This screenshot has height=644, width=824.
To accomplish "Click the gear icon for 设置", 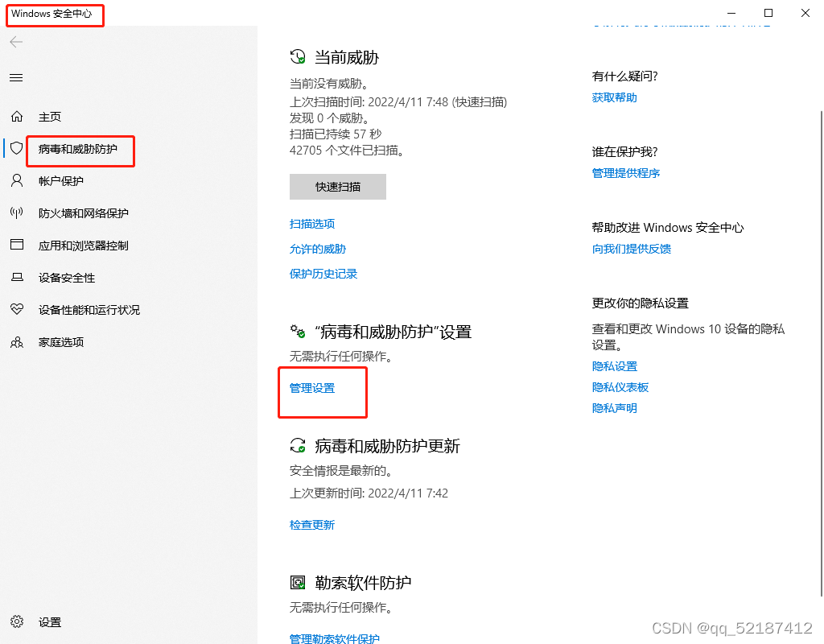I will [17, 622].
